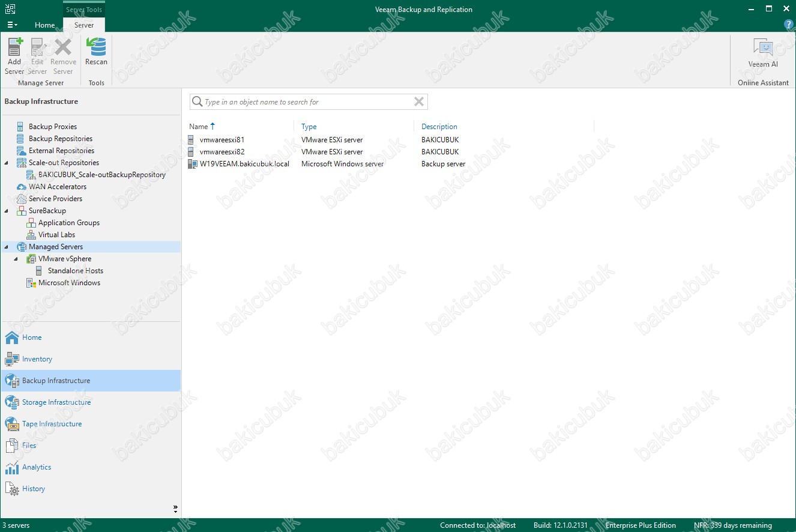Viewport: 796px width, 532px height.
Task: Select the Microsoft Windows tree label
Action: click(70, 283)
